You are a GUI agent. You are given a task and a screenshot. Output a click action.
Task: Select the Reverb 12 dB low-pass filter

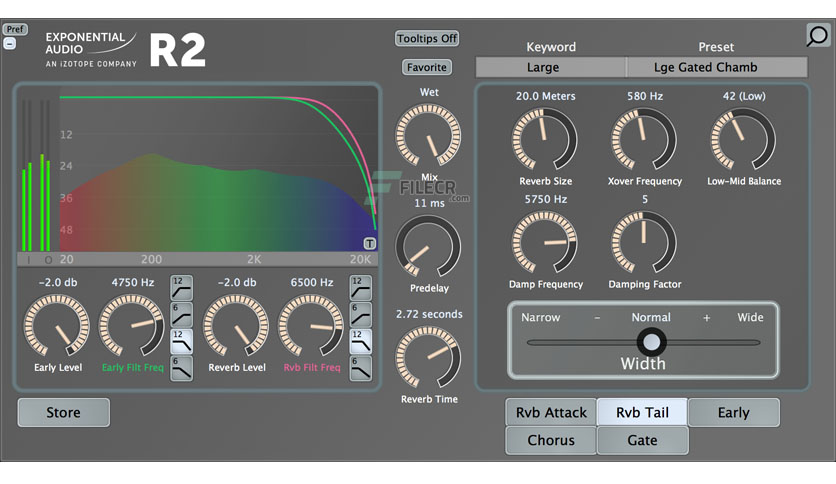(x=360, y=341)
